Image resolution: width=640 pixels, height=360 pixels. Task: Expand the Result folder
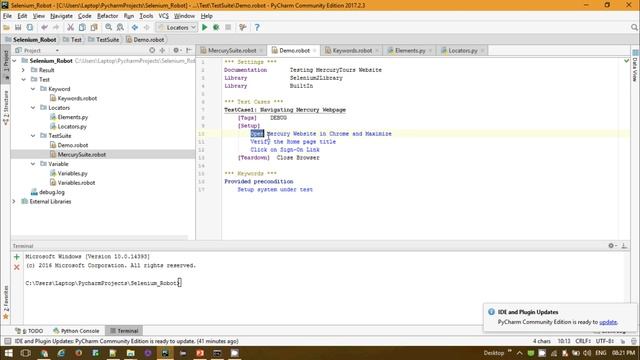(24, 70)
